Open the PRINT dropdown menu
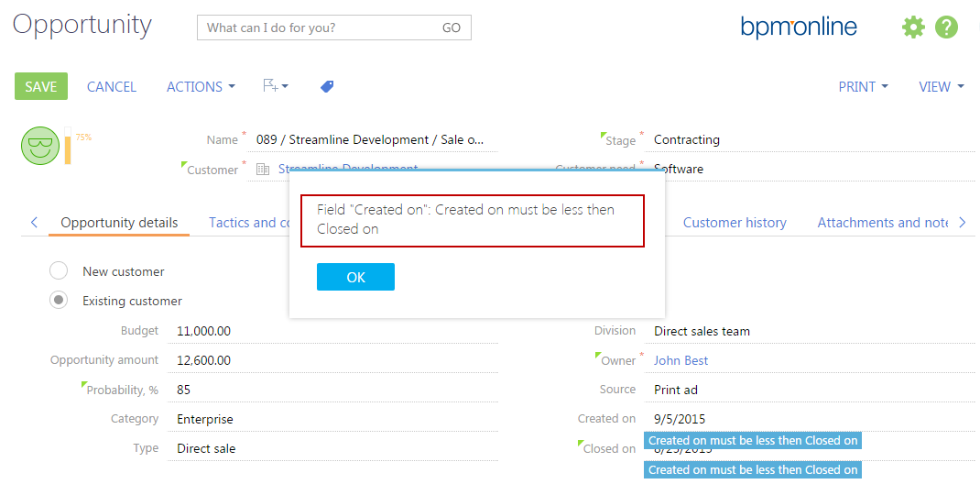The image size is (980, 484). click(x=863, y=86)
